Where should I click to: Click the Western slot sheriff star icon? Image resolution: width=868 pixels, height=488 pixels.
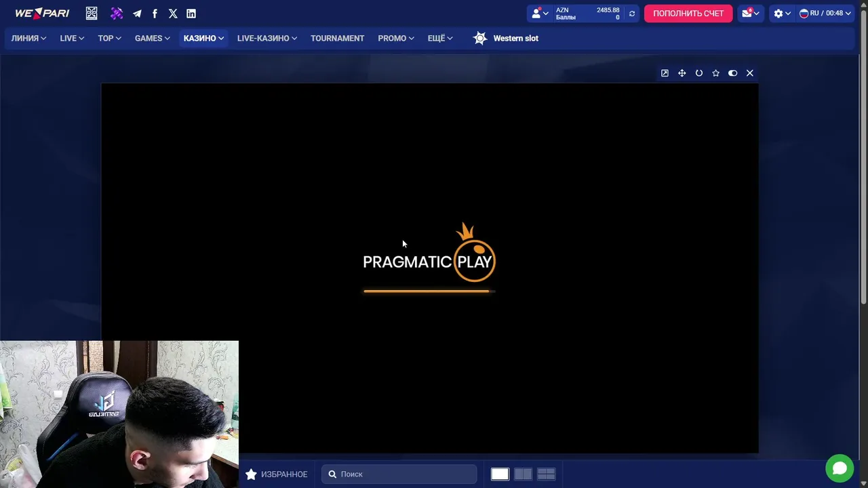(480, 38)
